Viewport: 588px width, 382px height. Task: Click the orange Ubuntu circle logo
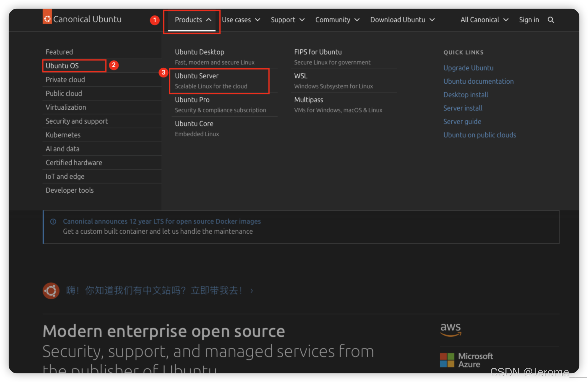coord(51,291)
